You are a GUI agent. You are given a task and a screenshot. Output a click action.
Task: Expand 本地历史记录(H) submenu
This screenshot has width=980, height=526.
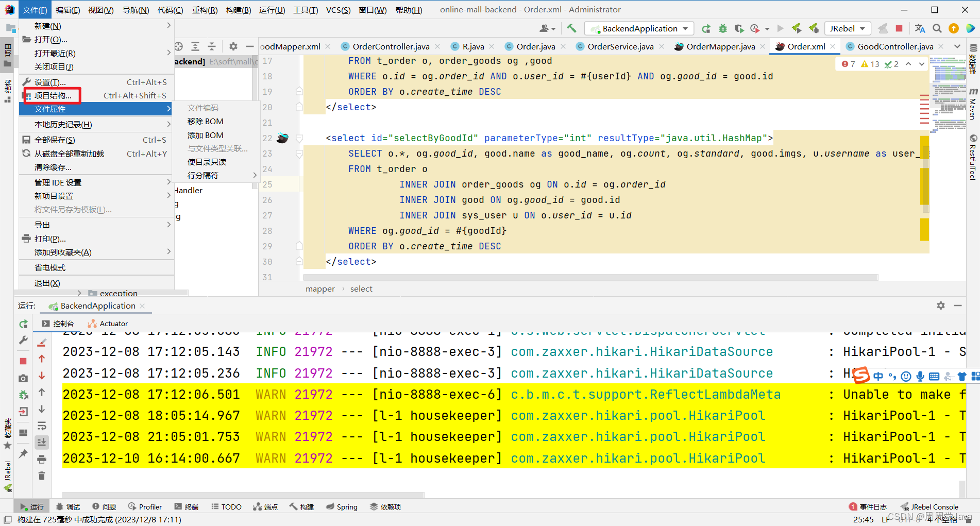[97, 125]
